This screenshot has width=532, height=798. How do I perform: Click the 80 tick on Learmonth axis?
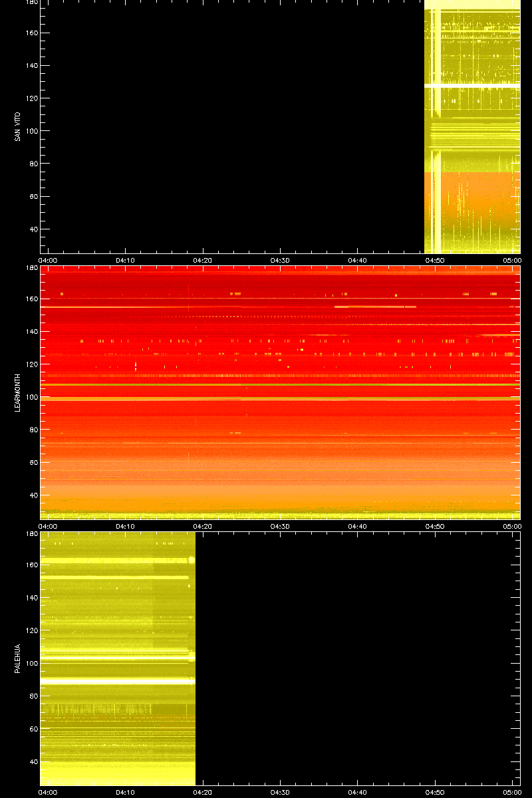33,430
